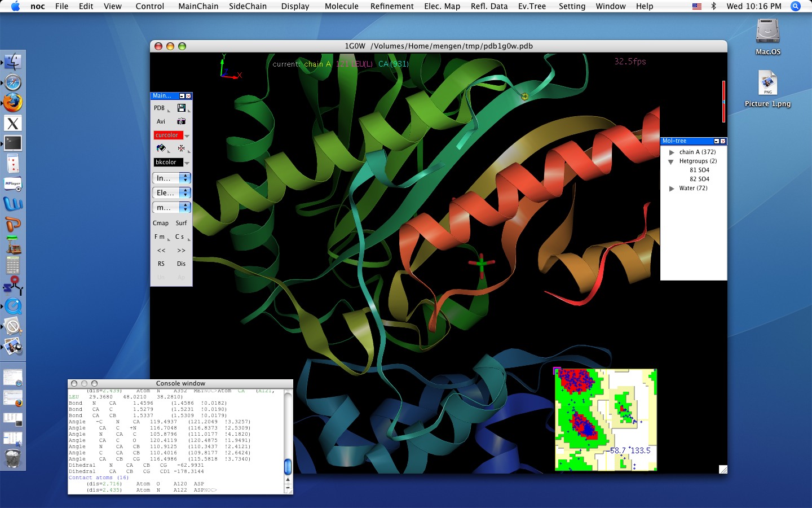The width and height of the screenshot is (812, 508).
Task: Open the m... popup menu
Action: coord(171,207)
